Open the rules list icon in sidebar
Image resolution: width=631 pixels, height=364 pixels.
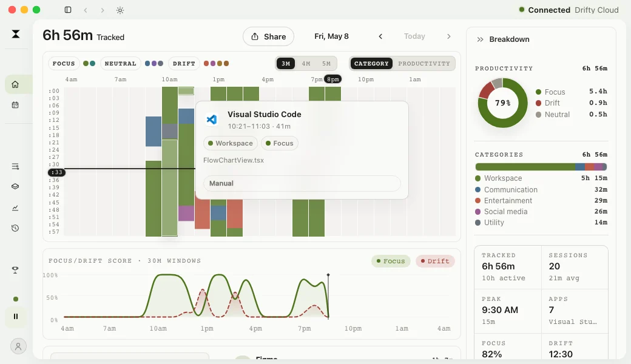(x=15, y=166)
